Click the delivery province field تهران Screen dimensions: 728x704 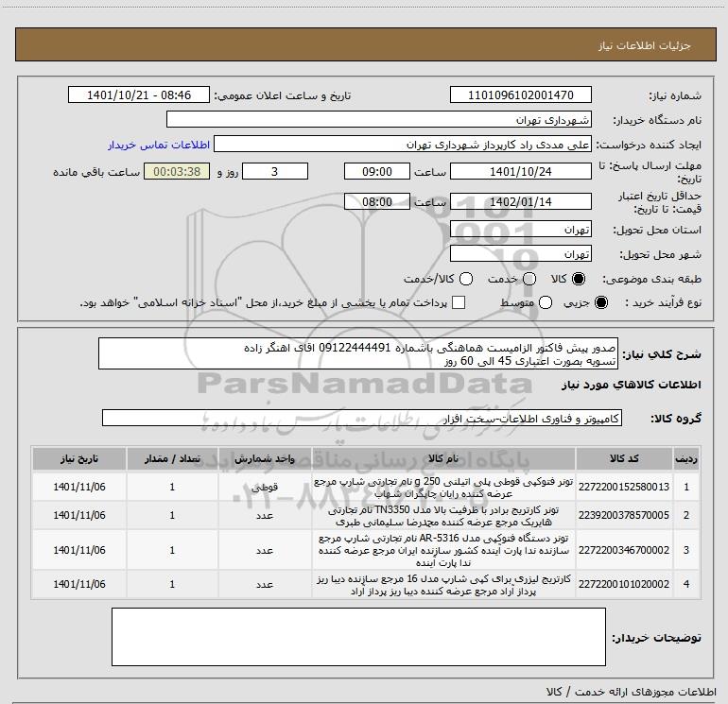click(x=520, y=230)
